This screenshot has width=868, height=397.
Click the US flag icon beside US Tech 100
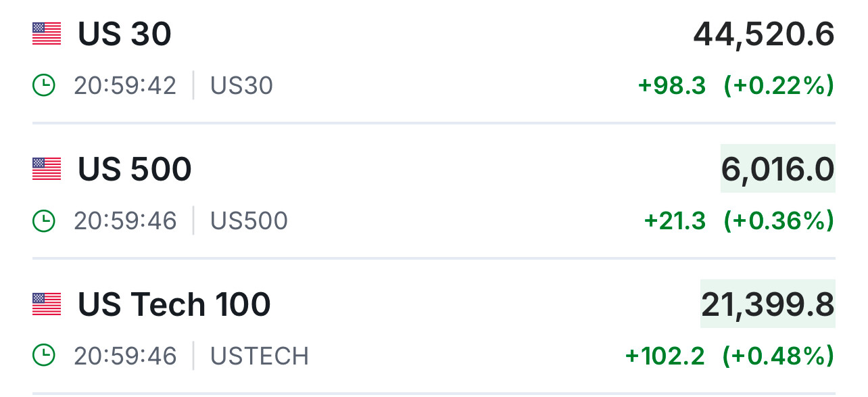coord(47,304)
